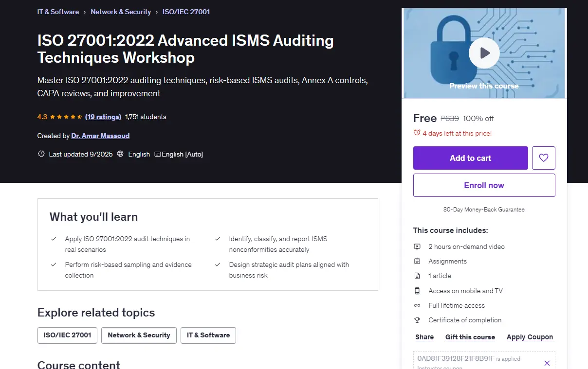Click checkmark beside Design strategic audit plans

tap(218, 264)
